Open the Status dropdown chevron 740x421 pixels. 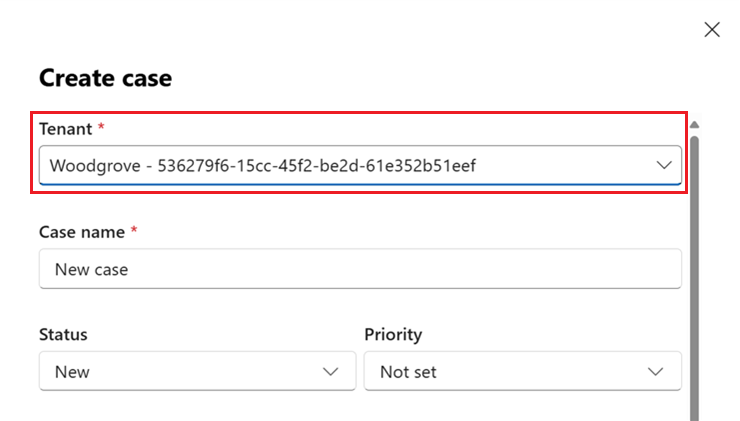point(332,372)
